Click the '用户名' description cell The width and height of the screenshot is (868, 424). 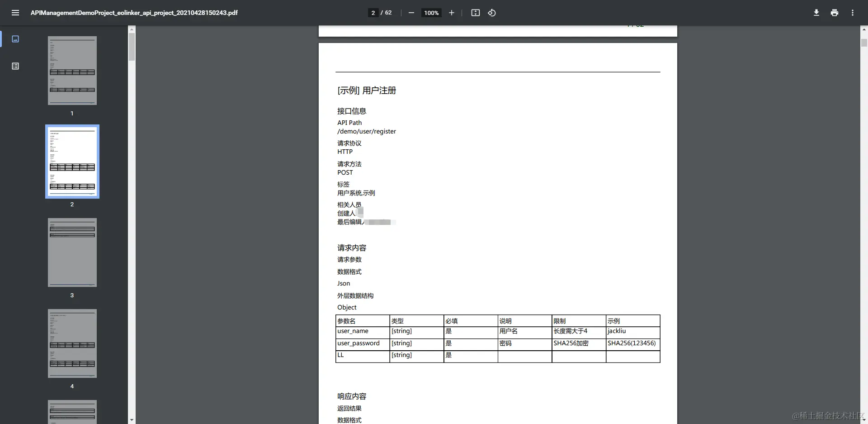[x=525, y=333]
